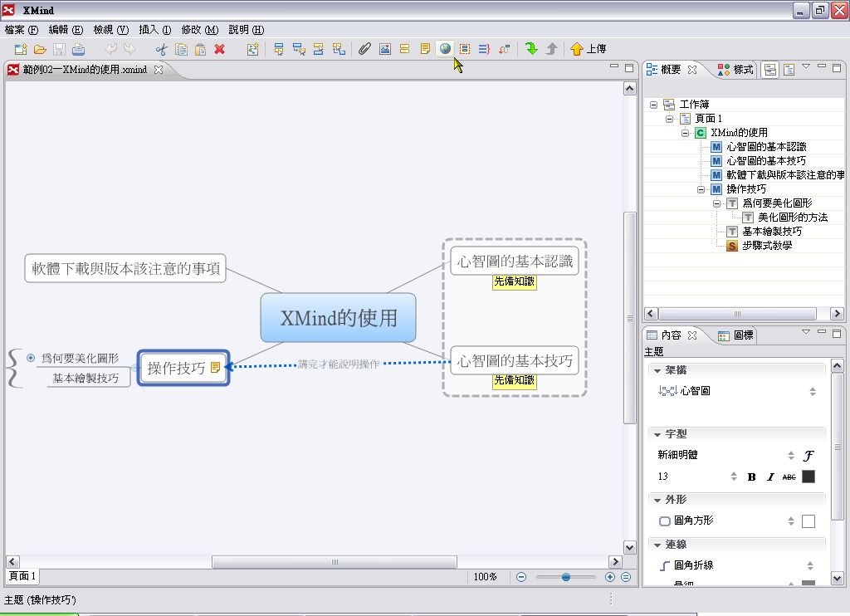The width and height of the screenshot is (850, 616).
Task: Pick the white shape fill color swatch
Action: coord(808,521)
